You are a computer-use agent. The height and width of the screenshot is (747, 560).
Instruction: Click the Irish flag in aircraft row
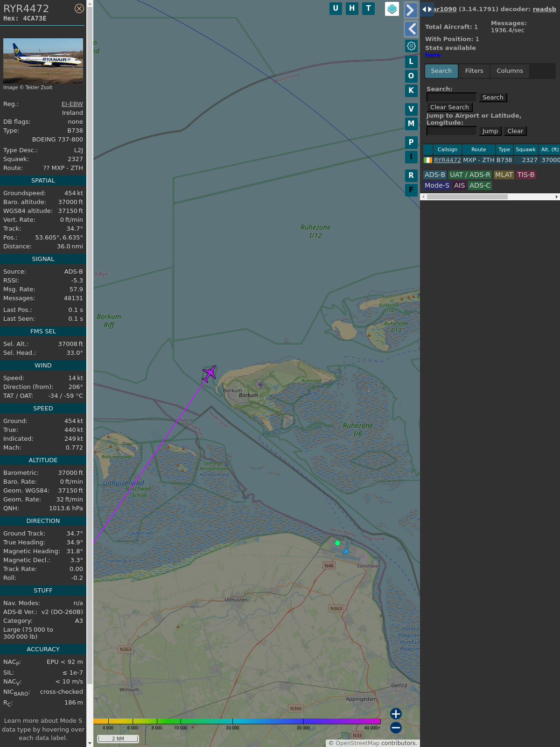point(428,160)
